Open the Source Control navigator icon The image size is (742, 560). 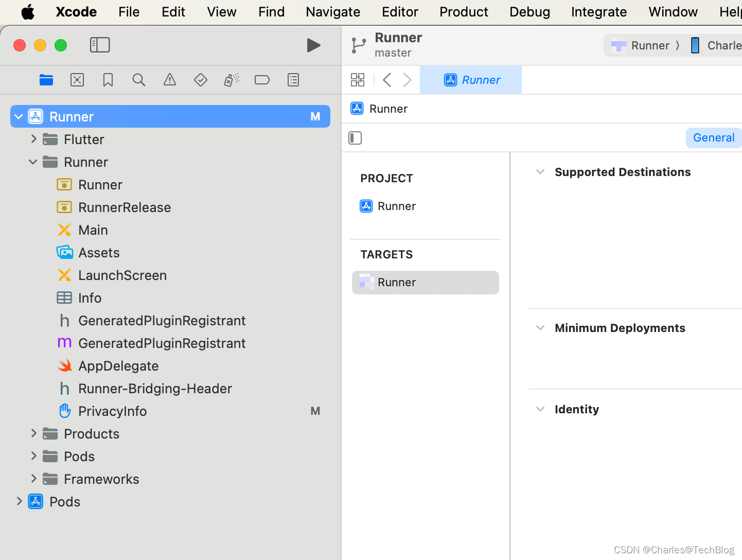click(x=77, y=80)
